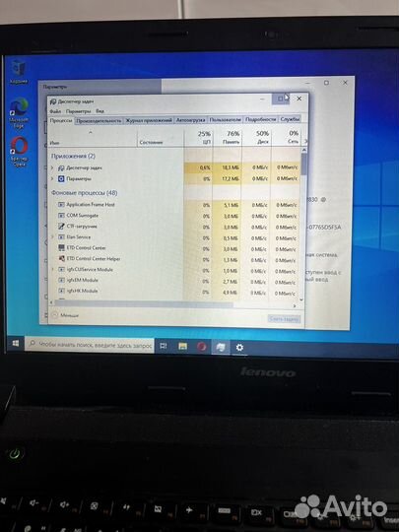This screenshot has width=399, height=532.
Task: Open the Вид menu in Task Manager
Action: click(x=100, y=111)
